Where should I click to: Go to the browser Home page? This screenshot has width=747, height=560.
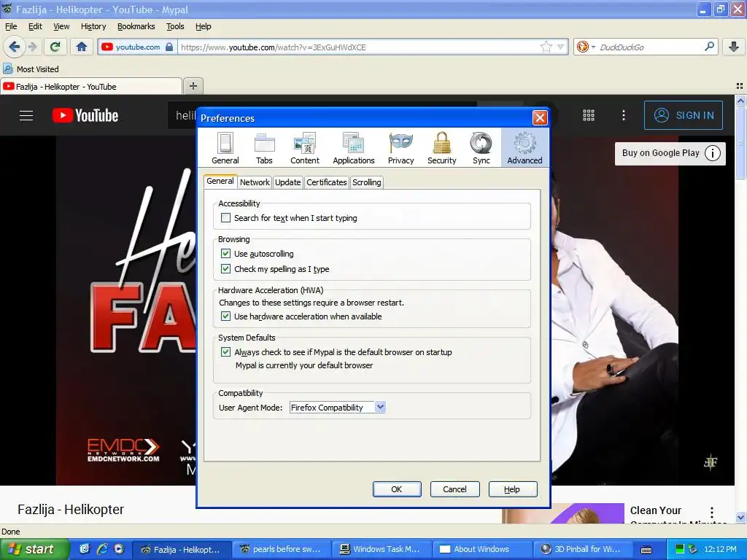click(82, 47)
